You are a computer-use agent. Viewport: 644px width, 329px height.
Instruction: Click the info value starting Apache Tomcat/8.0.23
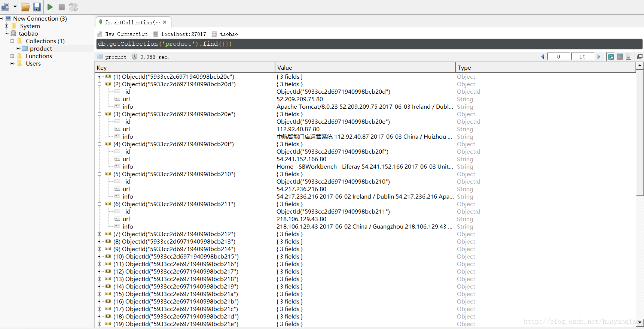365,106
